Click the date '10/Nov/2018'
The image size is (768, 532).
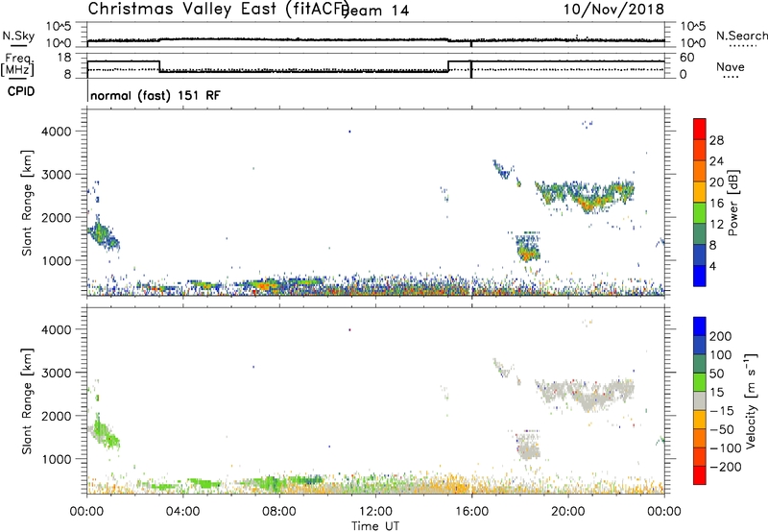(x=613, y=9)
